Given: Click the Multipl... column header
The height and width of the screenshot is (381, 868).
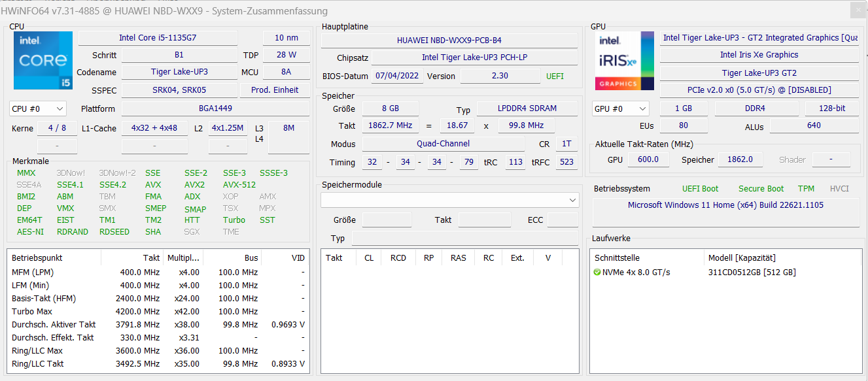Looking at the screenshot, I should (x=183, y=257).
